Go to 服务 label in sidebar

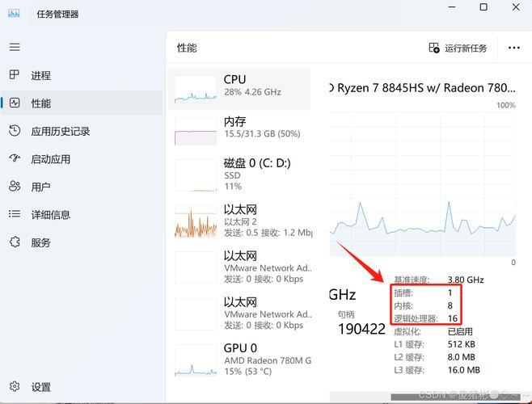pyautogui.click(x=41, y=242)
